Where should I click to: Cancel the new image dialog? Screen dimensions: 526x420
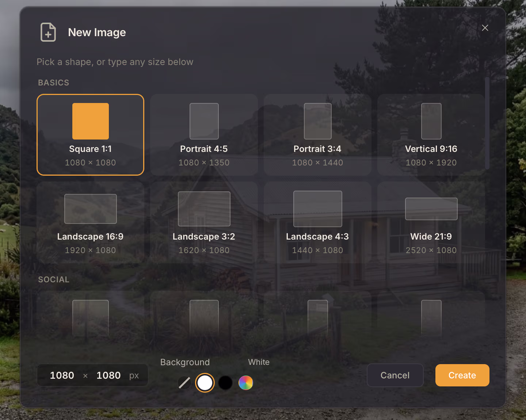click(x=395, y=375)
